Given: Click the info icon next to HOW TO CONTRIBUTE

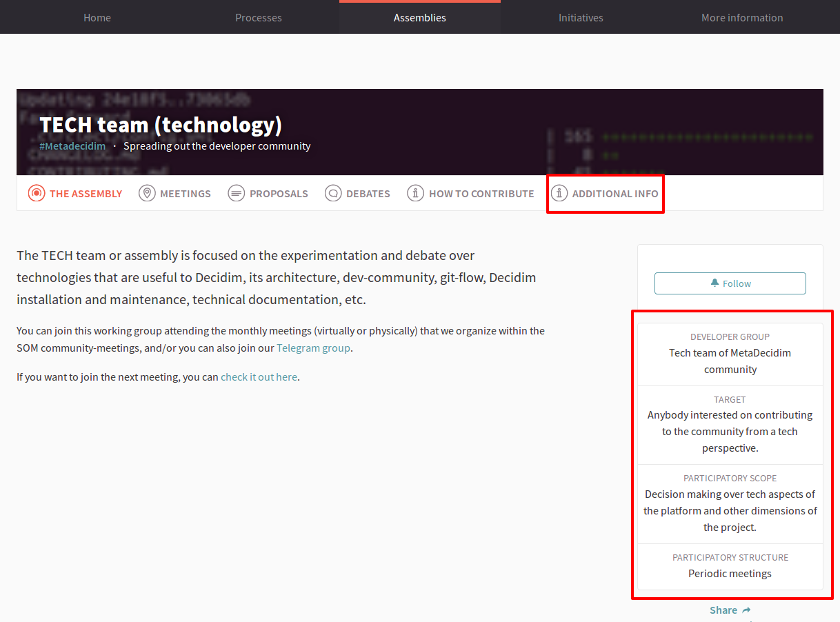Looking at the screenshot, I should (x=415, y=193).
